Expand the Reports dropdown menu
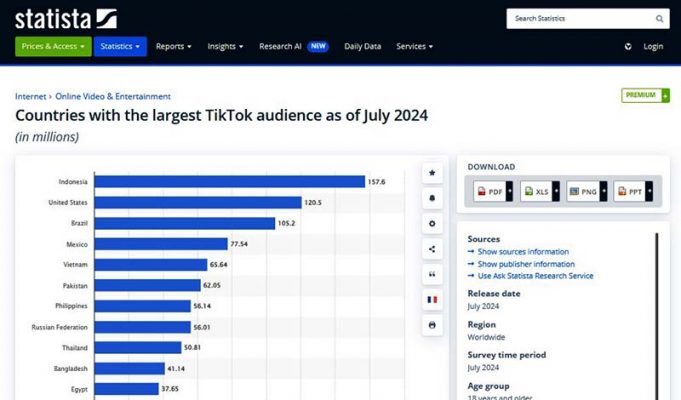681x400 pixels. tap(174, 46)
